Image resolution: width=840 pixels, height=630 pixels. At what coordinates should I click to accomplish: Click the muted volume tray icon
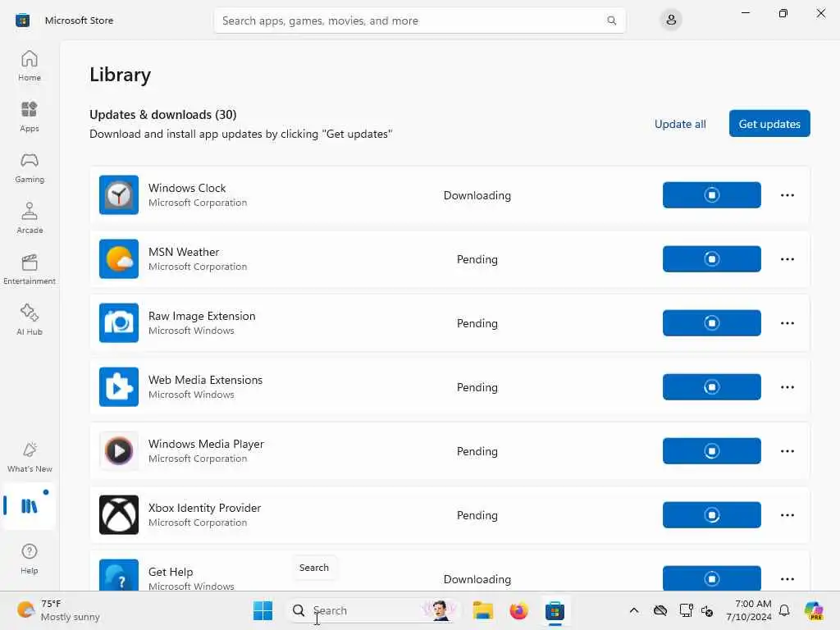click(707, 610)
